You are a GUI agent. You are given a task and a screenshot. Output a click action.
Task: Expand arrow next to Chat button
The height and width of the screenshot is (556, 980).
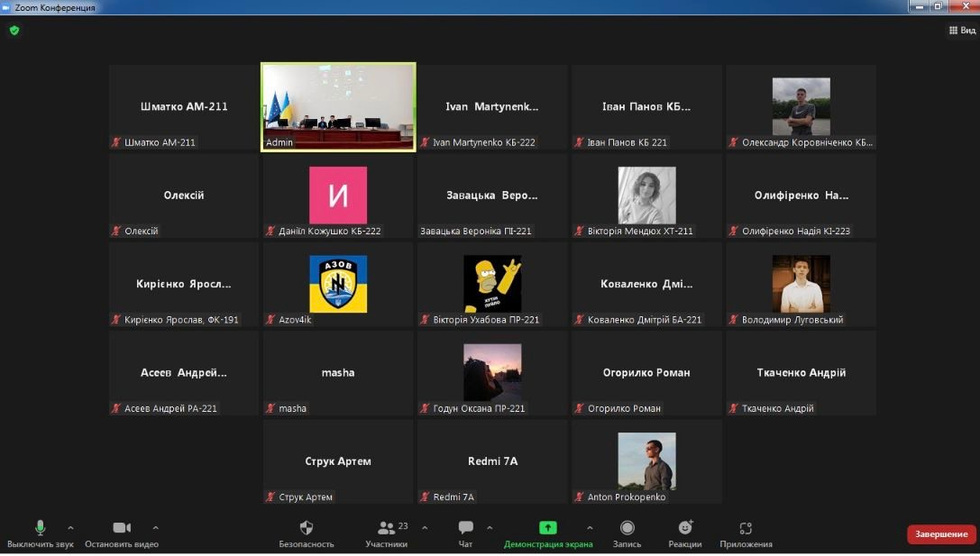click(490, 527)
